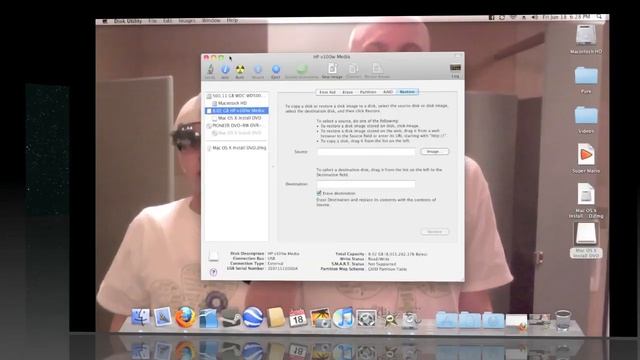Viewport: 640px width, 360px height.
Task: Open the Disk Utility menu
Action: point(127,21)
